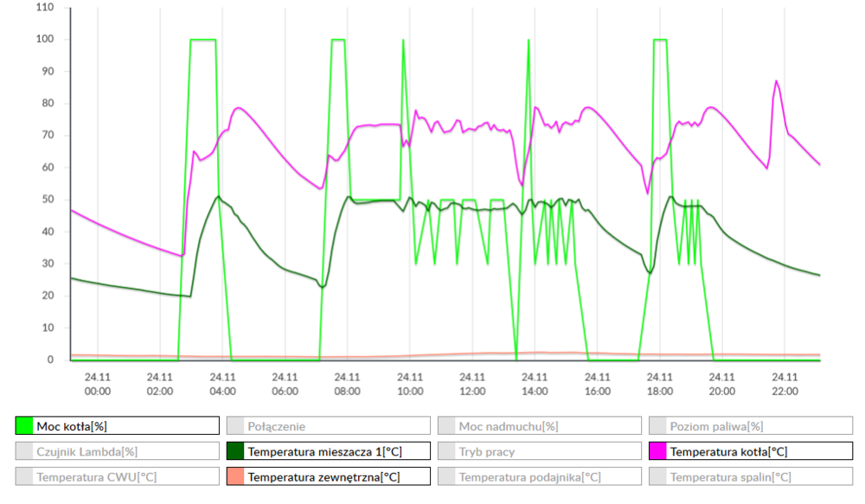
Task: Click the swatch icon beside Czujnik Lambda[%]
Action: [26, 450]
